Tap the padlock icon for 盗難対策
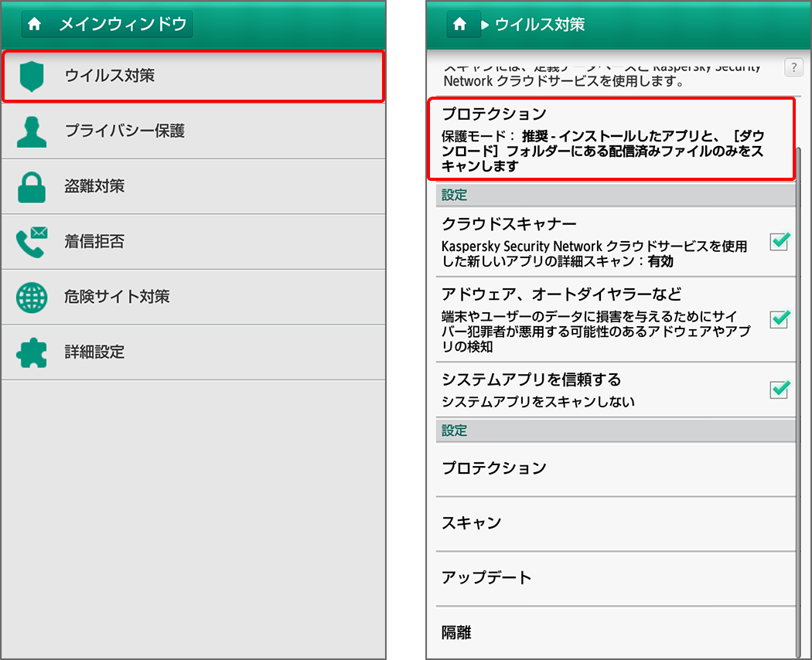Screen dimensions: 812x660 point(32,187)
